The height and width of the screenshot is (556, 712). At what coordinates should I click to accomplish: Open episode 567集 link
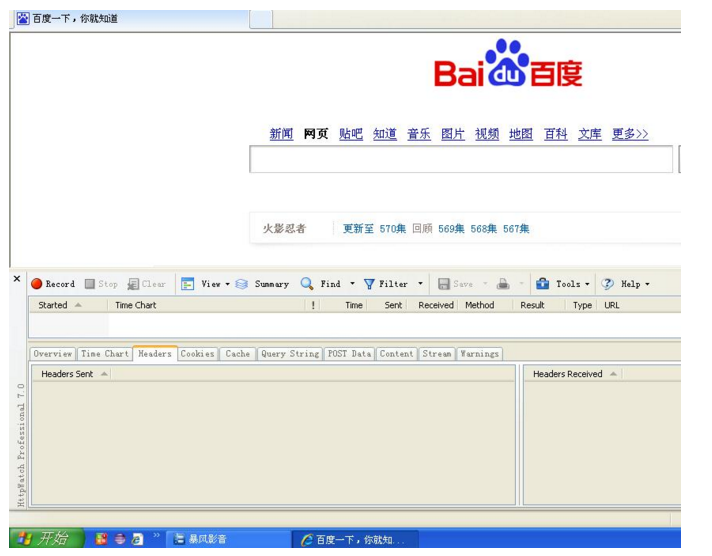[x=516, y=228]
